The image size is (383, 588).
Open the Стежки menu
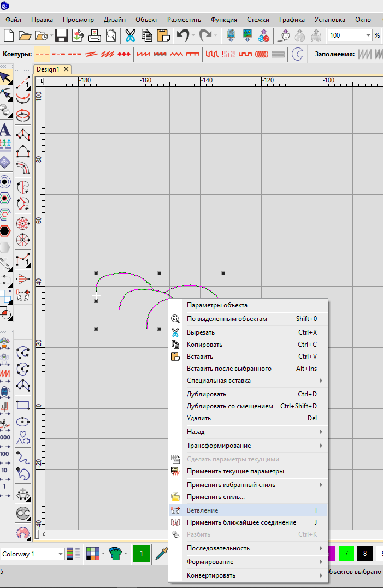(x=258, y=19)
